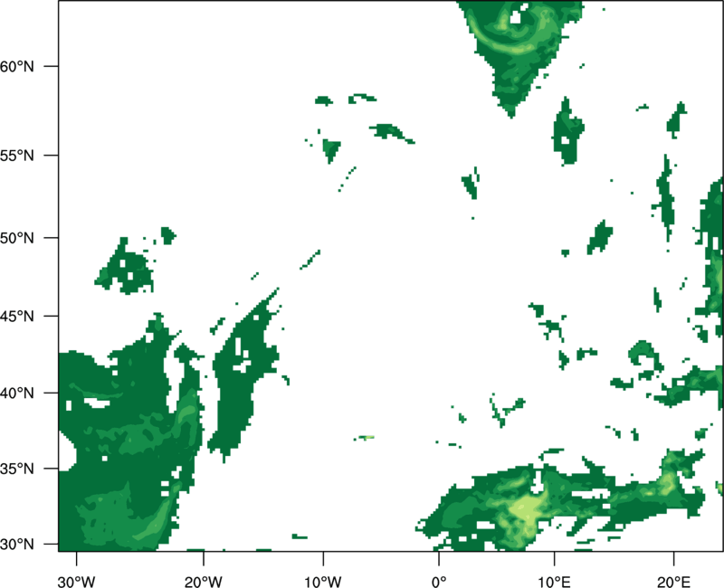Click the 20°W longitude label
Image resolution: width=724 pixels, height=588 pixels.
(x=203, y=582)
